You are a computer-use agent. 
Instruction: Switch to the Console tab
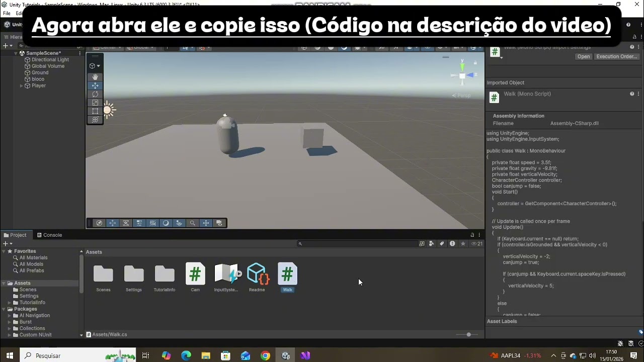[x=49, y=235]
